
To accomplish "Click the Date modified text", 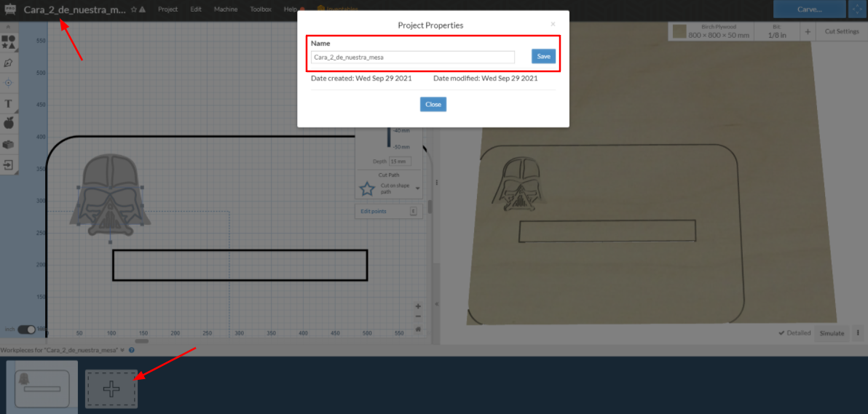I will point(486,79).
